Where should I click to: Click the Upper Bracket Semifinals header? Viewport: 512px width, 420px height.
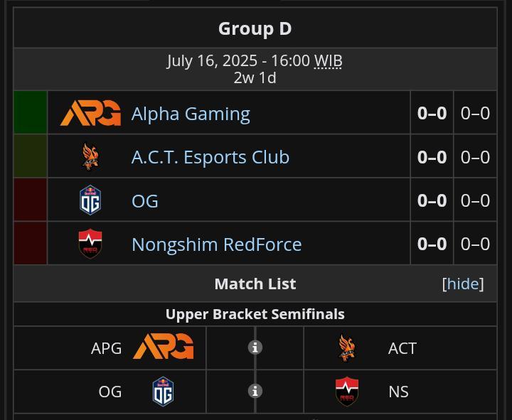[255, 314]
